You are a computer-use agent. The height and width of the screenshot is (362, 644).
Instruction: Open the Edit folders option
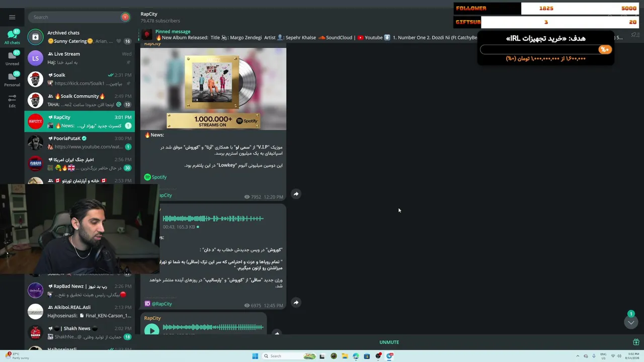[12, 101]
